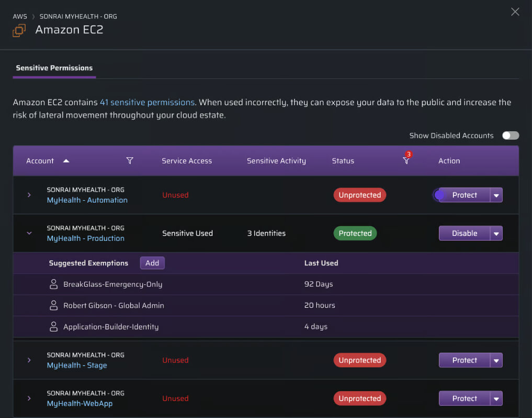Click user icon beside Application-Builder-Identity
The width and height of the screenshot is (532, 418).
(53, 327)
